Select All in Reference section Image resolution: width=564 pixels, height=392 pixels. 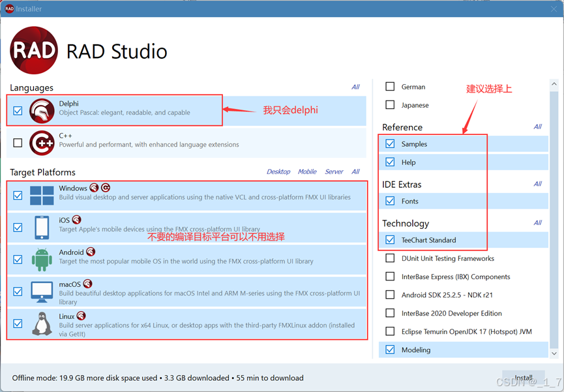pyautogui.click(x=538, y=127)
